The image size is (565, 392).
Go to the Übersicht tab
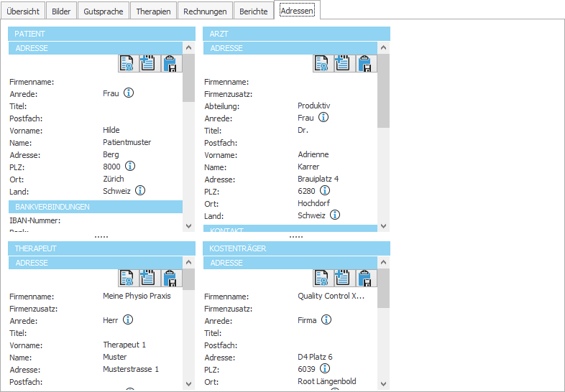pyautogui.click(x=23, y=11)
